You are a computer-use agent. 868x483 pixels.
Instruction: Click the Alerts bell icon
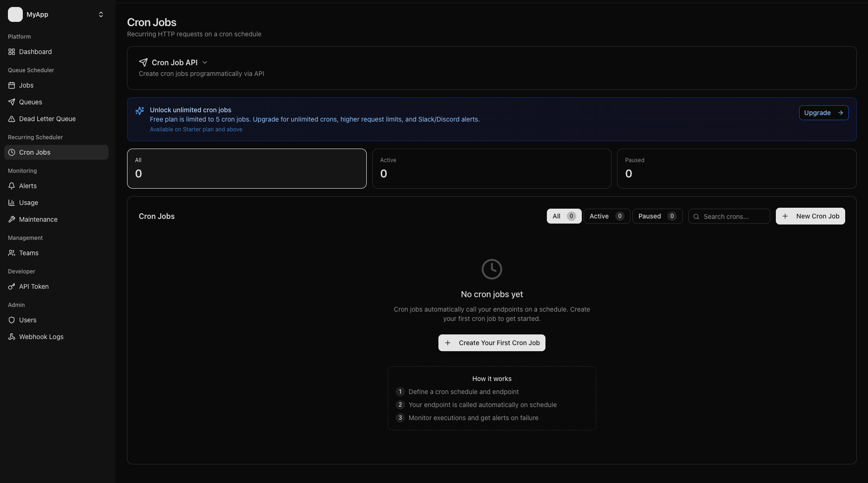(x=12, y=186)
